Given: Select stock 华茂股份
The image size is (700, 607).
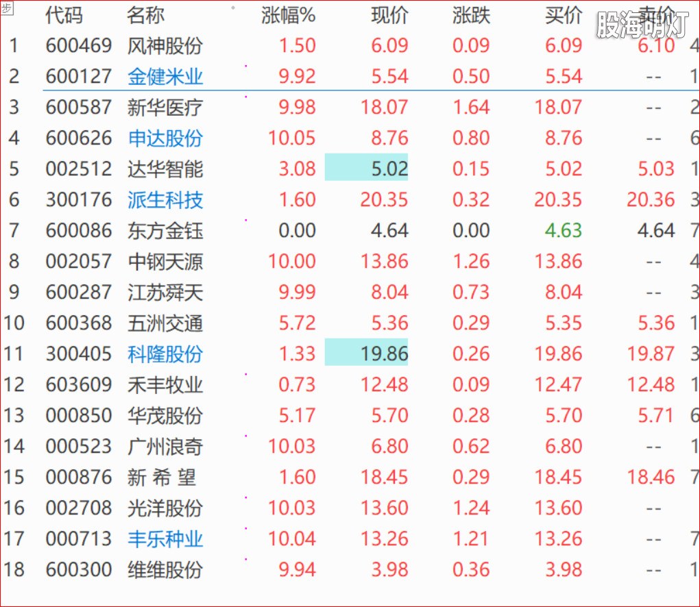Looking at the screenshot, I should (165, 416).
